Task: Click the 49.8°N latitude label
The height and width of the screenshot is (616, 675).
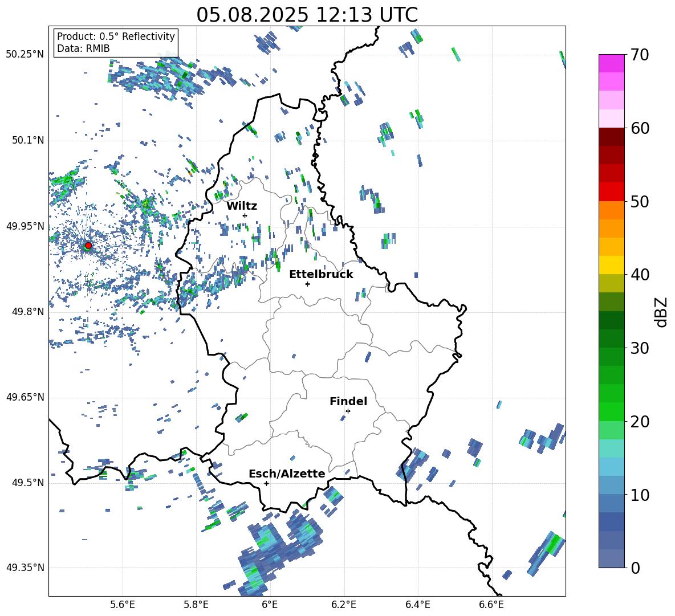Action: coord(28,312)
